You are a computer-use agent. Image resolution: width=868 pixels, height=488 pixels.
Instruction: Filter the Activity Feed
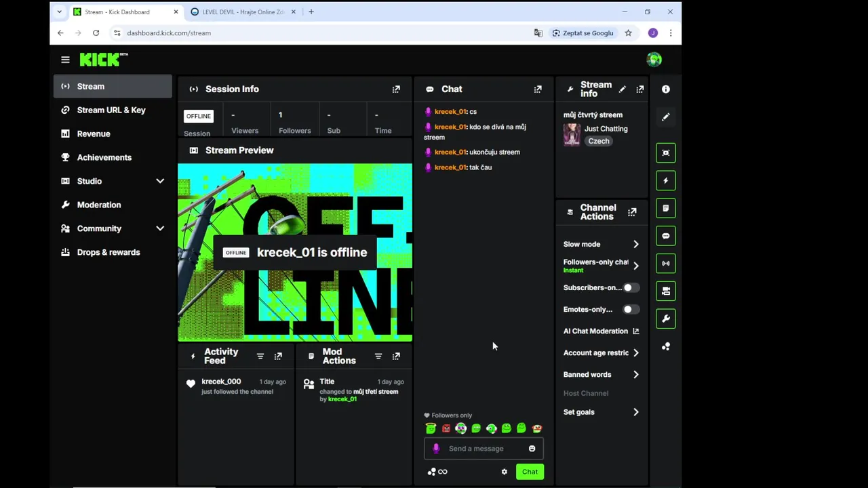point(260,356)
